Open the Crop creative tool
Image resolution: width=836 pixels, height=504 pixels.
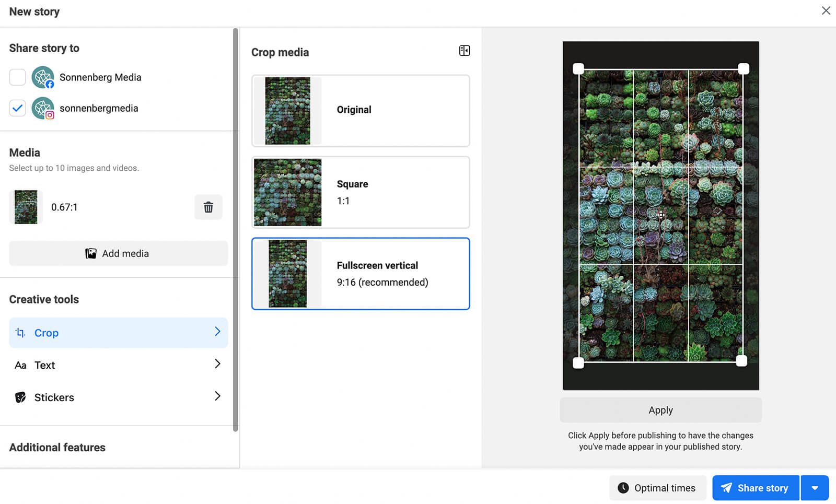tap(119, 333)
